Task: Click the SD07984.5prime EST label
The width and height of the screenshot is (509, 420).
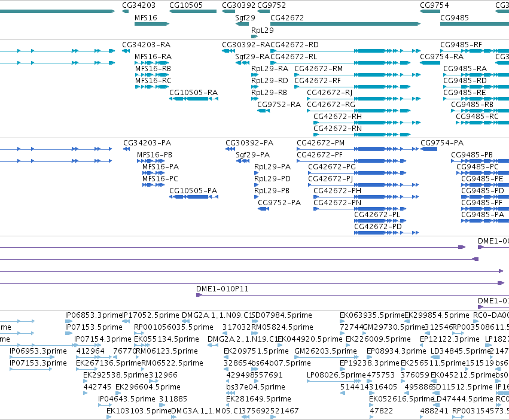Action: coord(282,315)
